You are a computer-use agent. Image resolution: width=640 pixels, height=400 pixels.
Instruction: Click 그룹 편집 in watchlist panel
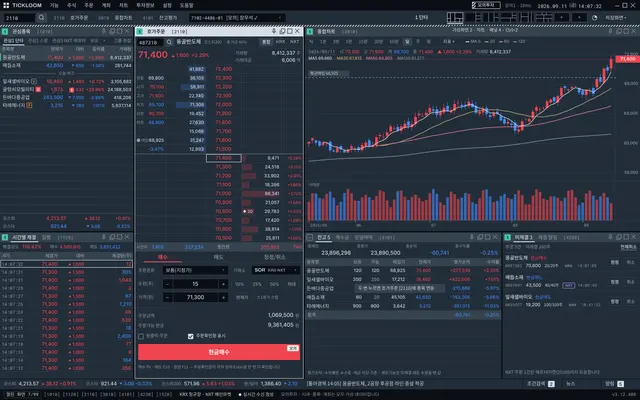pos(122,41)
